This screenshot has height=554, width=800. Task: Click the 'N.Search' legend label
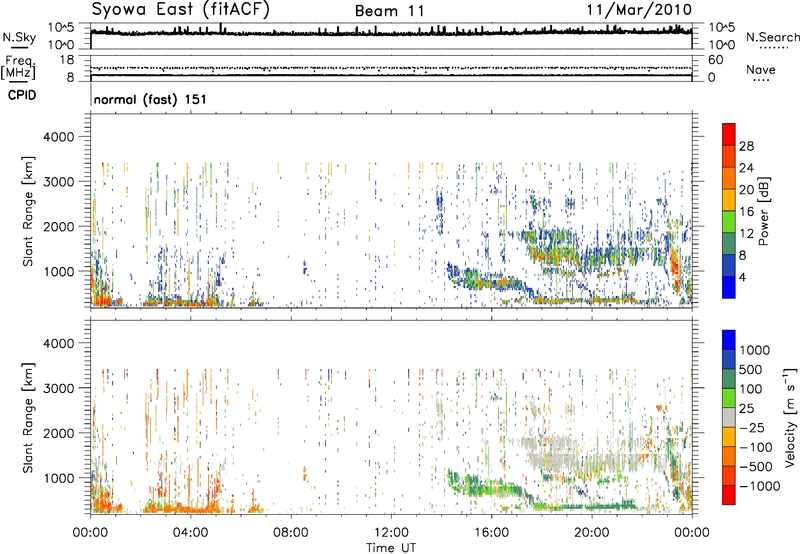click(773, 37)
